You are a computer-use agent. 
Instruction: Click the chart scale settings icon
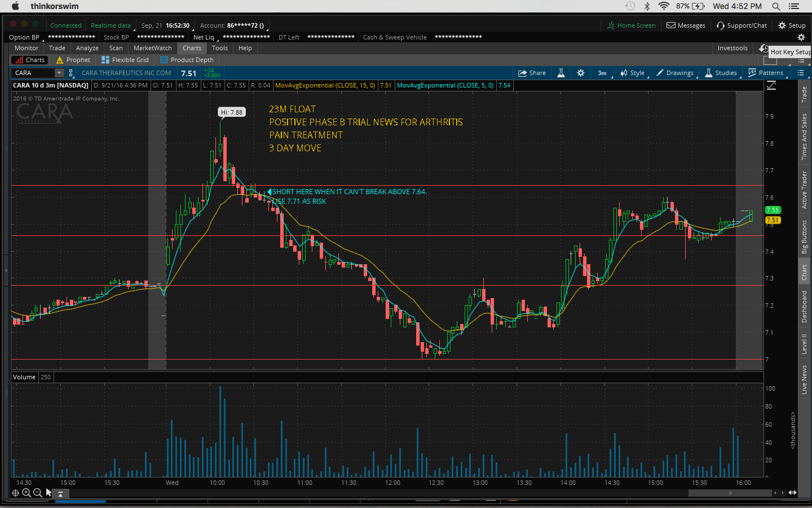coord(771,85)
